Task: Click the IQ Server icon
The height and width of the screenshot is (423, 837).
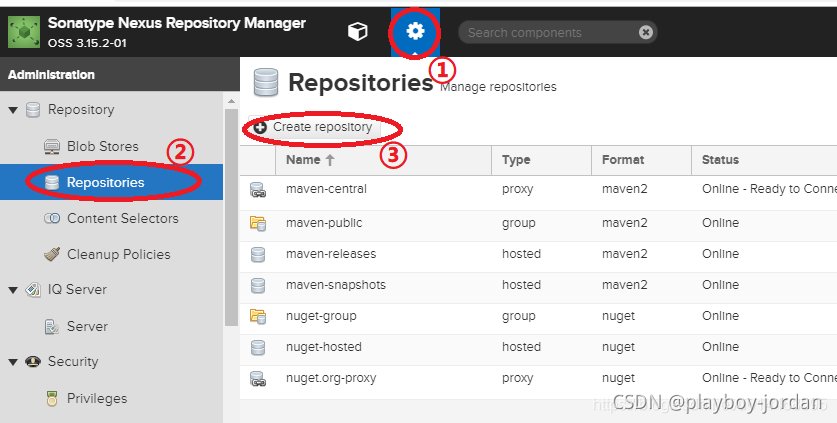Action: coord(33,290)
